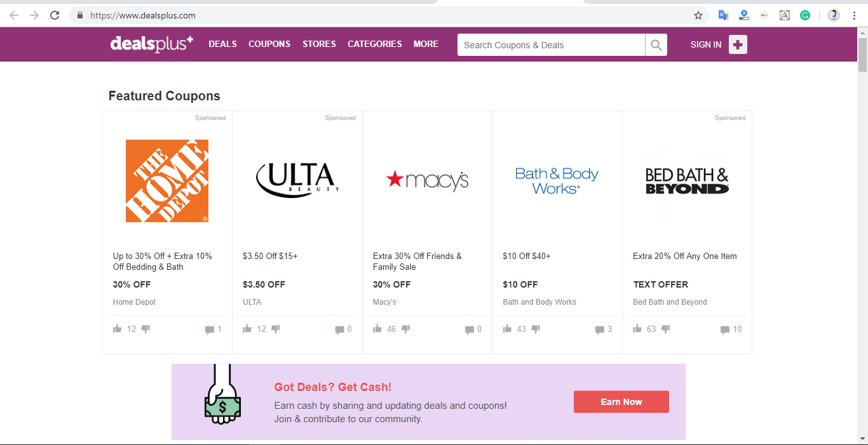Click the Macy's store name text
Viewport: 868px width, 445px height.
click(384, 302)
